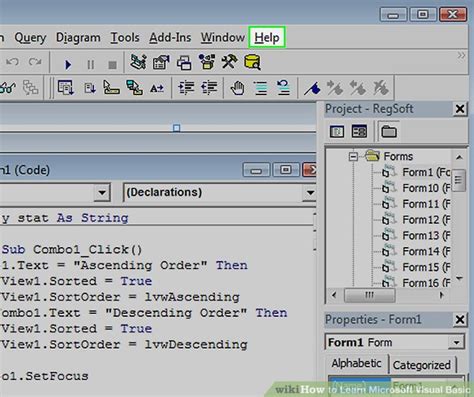Click the project tree scroll-right arrow

(x=441, y=295)
